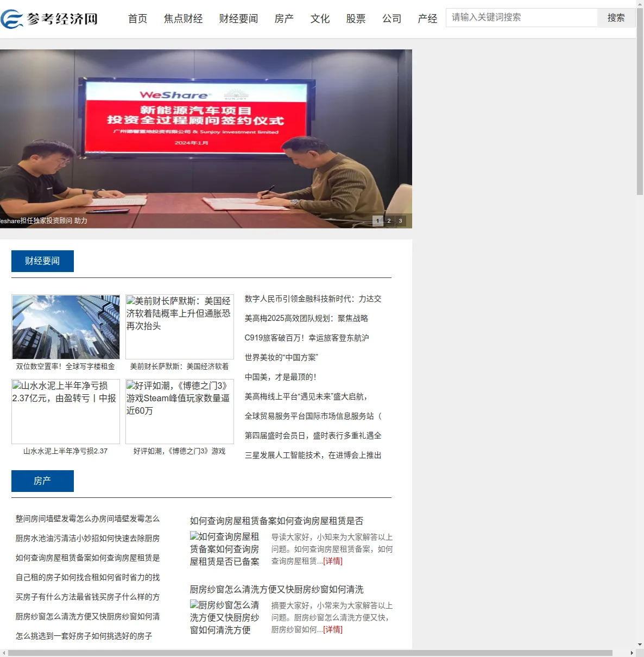The height and width of the screenshot is (657, 644).
Task: Open 厨房水池油污清洁小妙招 list link
Action: pos(88,538)
